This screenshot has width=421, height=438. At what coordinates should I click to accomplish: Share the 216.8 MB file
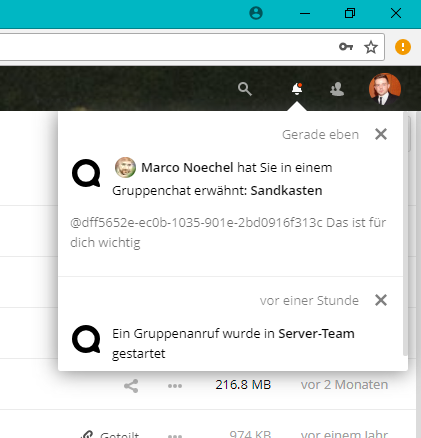click(x=131, y=386)
